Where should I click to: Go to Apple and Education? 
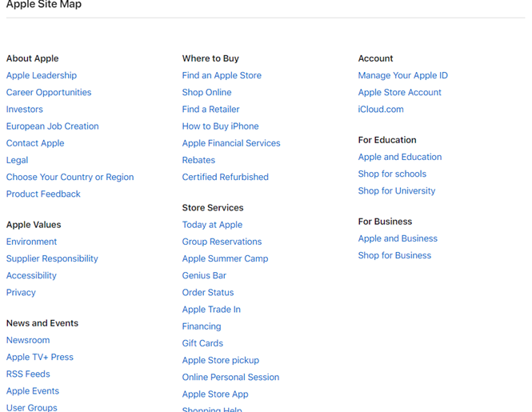(400, 157)
